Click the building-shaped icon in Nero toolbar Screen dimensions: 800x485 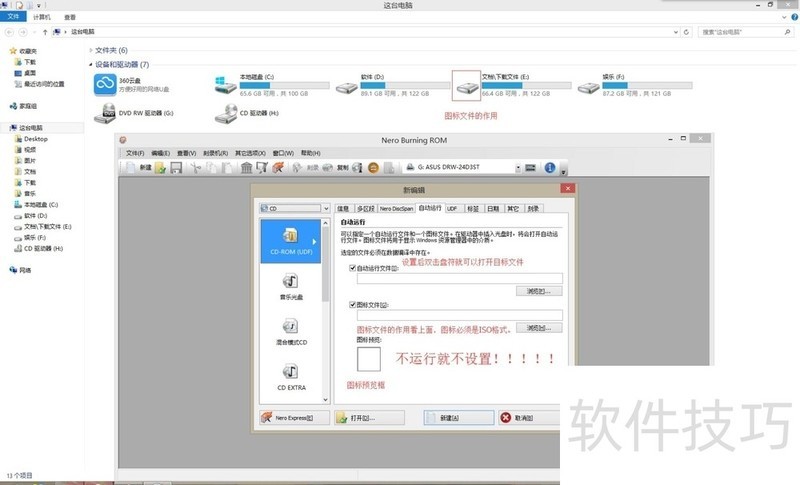click(246, 167)
